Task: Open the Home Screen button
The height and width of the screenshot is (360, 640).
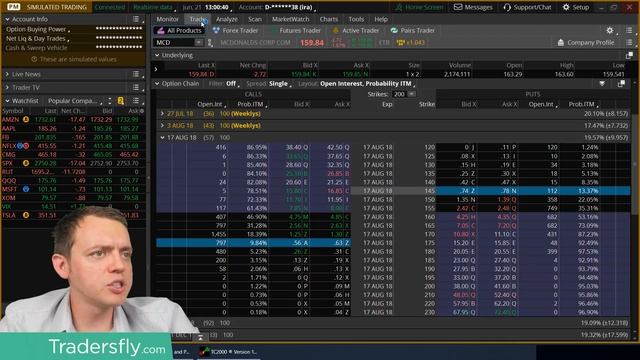Action: click(419, 7)
